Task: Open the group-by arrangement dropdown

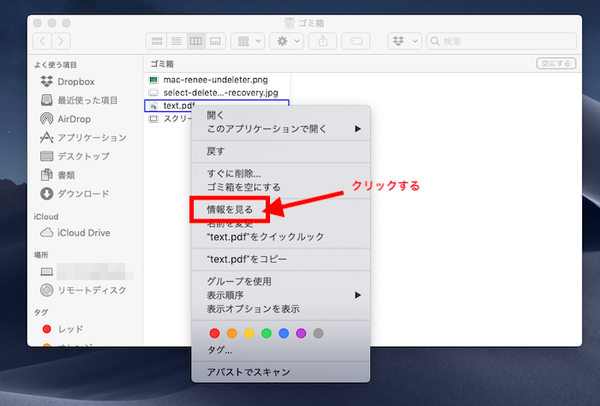Action: coord(248,41)
